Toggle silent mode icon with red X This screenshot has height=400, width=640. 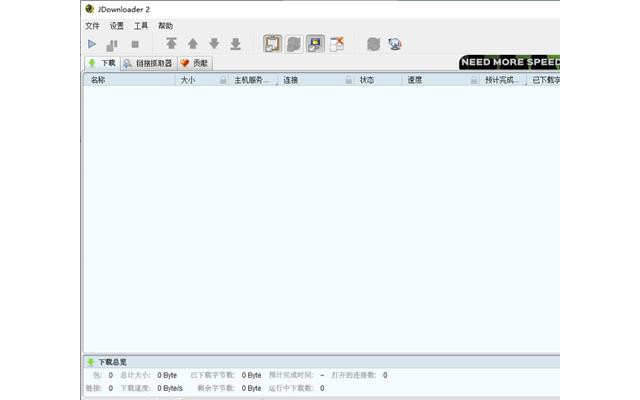tap(337, 44)
